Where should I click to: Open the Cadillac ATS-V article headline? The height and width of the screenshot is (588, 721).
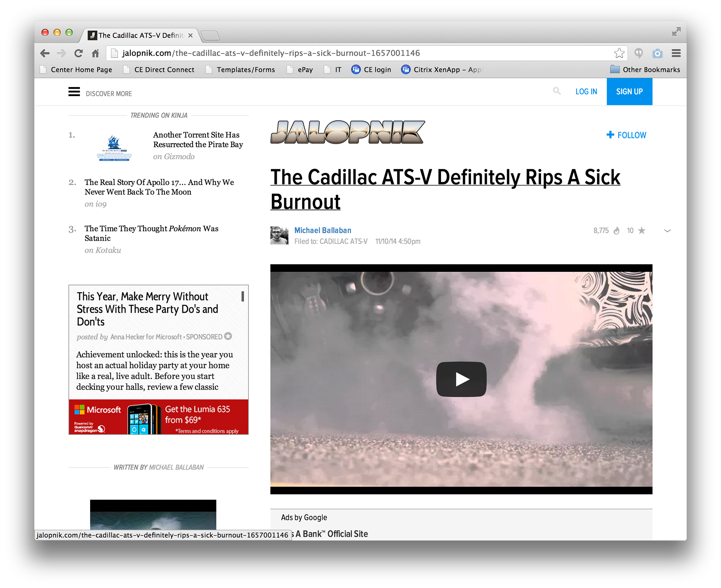pyautogui.click(x=445, y=189)
